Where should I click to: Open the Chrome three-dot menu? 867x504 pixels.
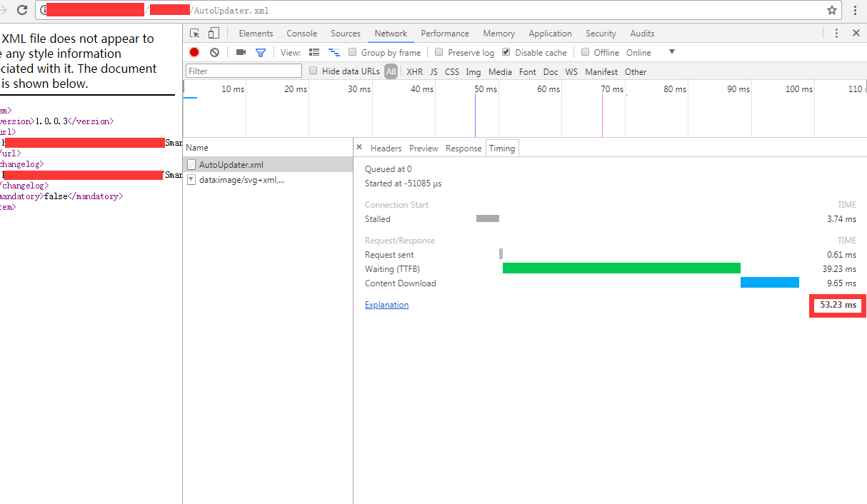pos(855,10)
